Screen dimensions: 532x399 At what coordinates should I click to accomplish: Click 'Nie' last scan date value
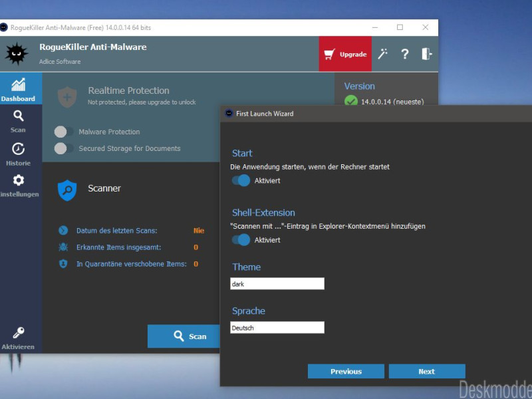[x=199, y=231]
